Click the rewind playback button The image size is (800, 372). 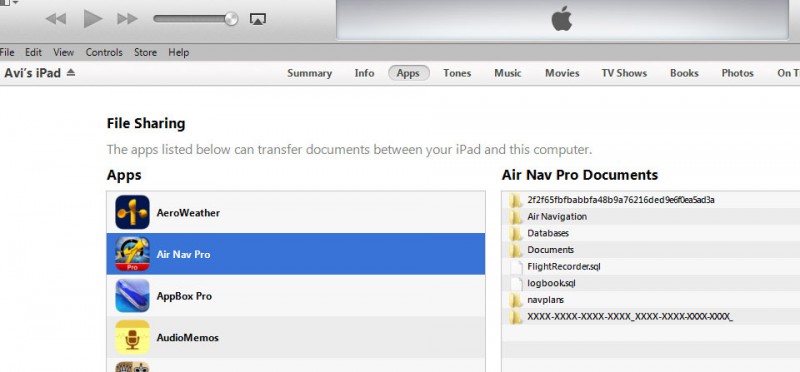click(x=56, y=19)
